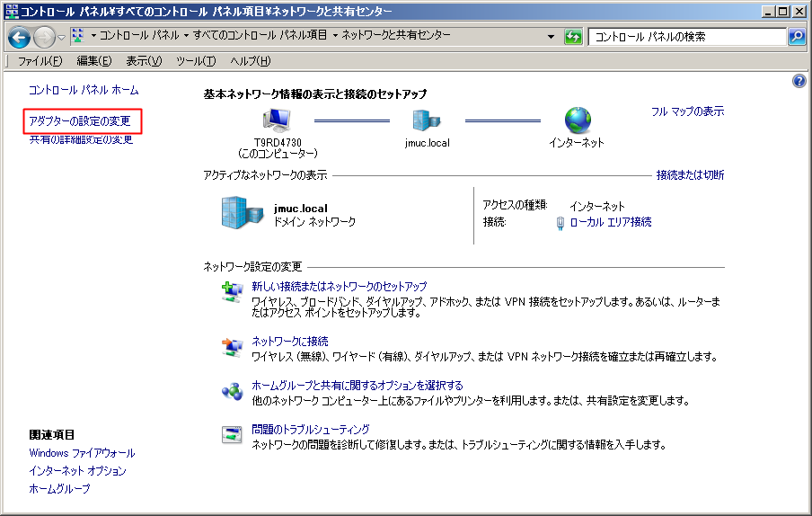
Task: Open 問題のトラブルシューティング link
Action: pyautogui.click(x=310, y=430)
